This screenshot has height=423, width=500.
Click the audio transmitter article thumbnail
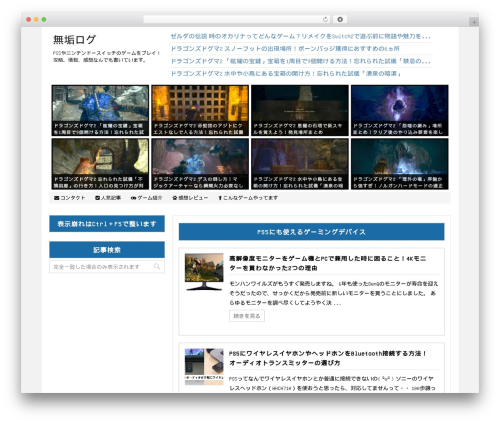[x=204, y=367]
